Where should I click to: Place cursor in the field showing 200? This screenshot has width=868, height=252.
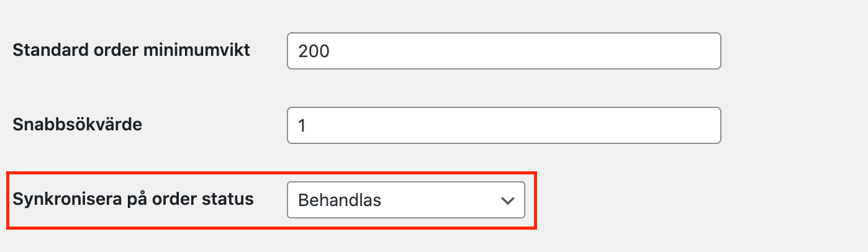point(504,51)
